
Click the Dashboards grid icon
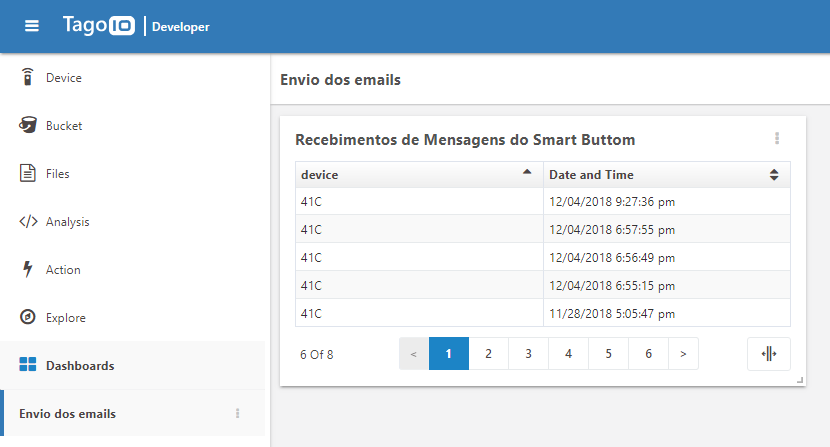(28, 364)
